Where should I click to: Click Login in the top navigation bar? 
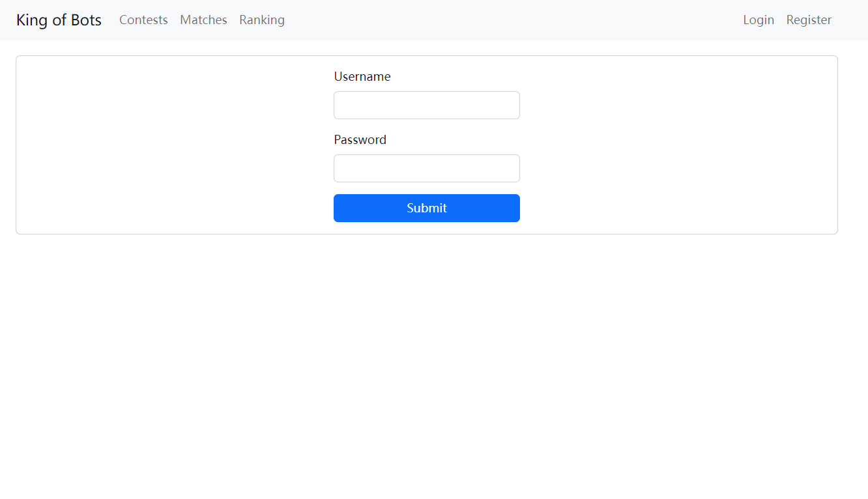[759, 20]
